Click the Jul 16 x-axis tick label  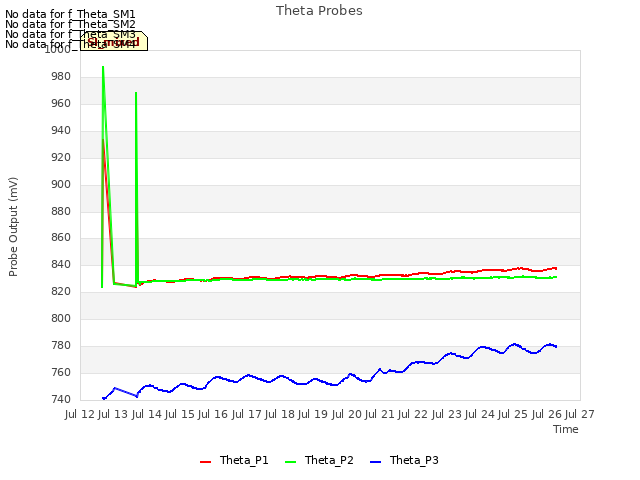click(213, 414)
